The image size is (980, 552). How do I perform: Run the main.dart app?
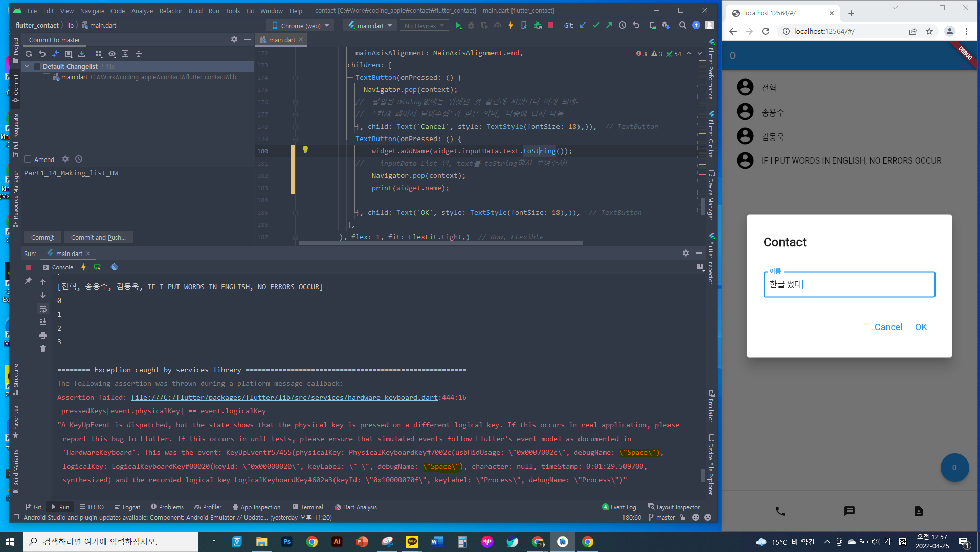point(459,25)
